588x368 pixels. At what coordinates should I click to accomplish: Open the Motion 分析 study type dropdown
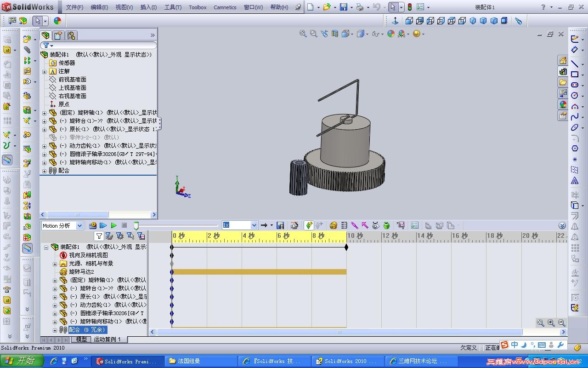pyautogui.click(x=79, y=225)
